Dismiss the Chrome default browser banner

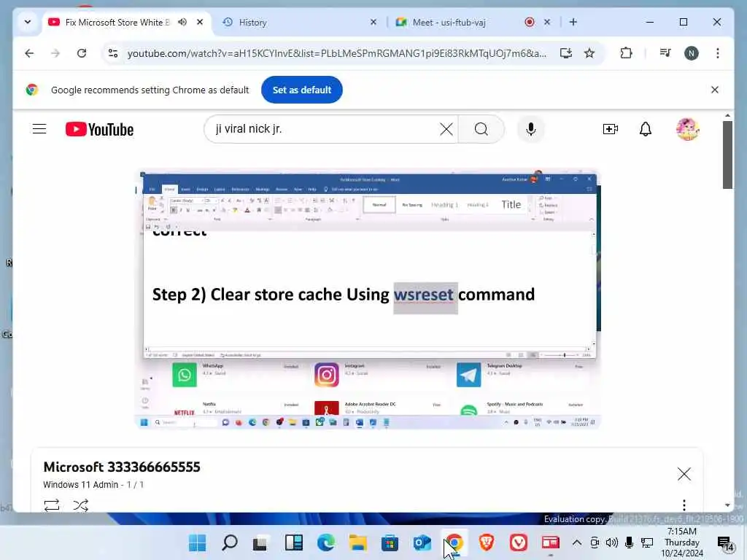tap(715, 90)
